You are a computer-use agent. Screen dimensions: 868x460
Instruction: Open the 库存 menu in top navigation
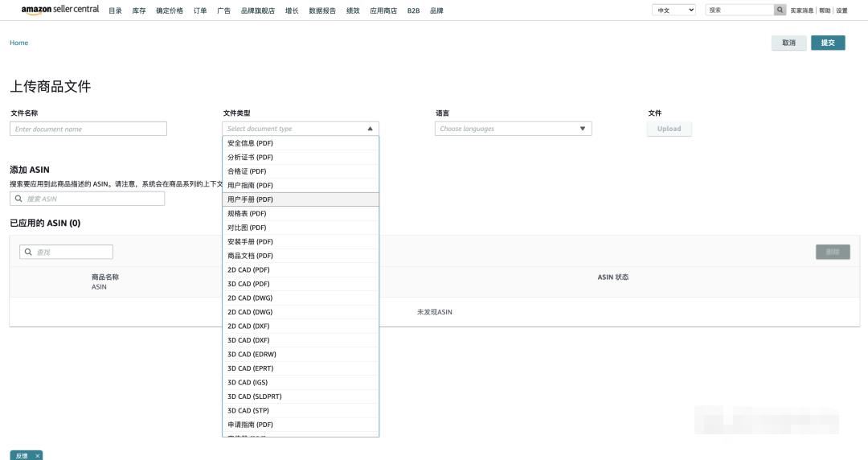pyautogui.click(x=139, y=10)
